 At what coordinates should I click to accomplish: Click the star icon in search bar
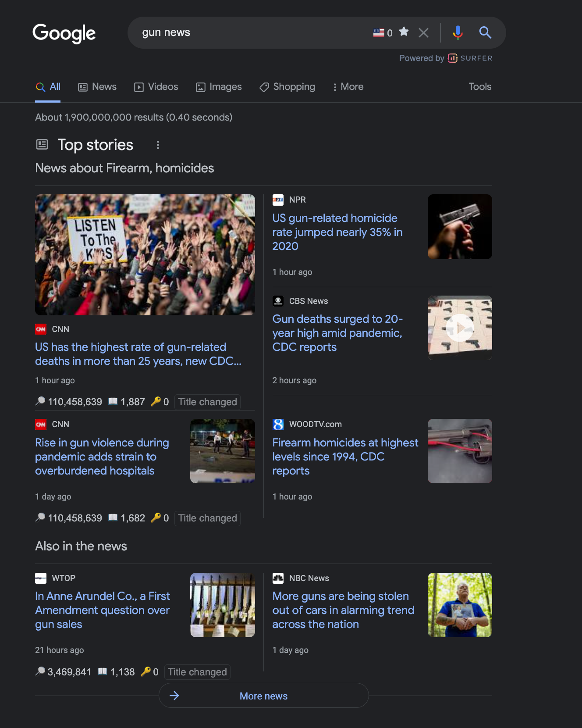pos(404,32)
